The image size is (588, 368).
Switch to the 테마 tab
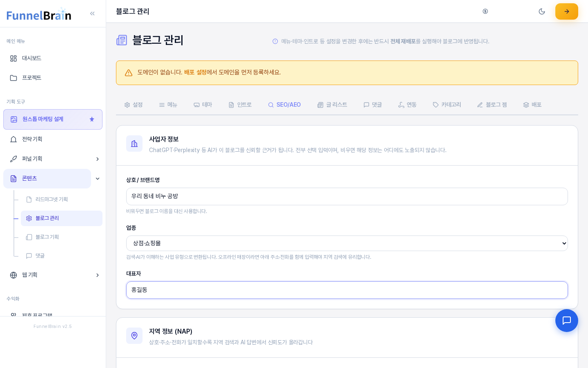203,105
